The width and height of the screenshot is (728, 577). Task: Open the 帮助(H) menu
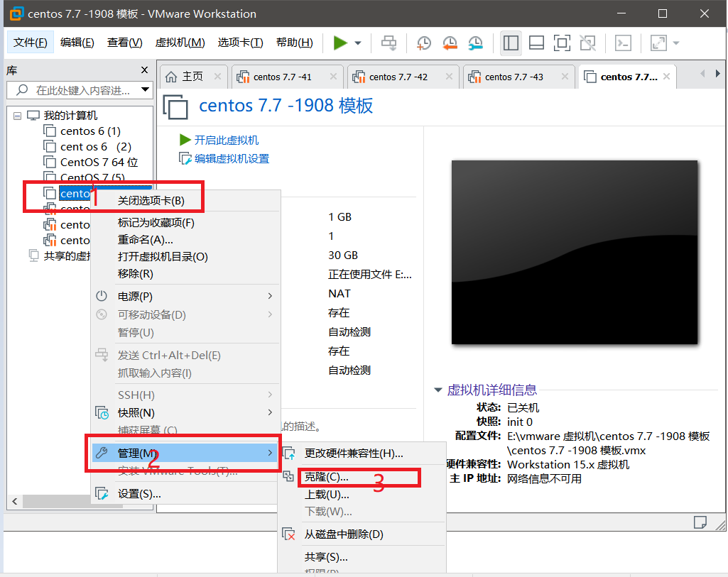pyautogui.click(x=294, y=43)
